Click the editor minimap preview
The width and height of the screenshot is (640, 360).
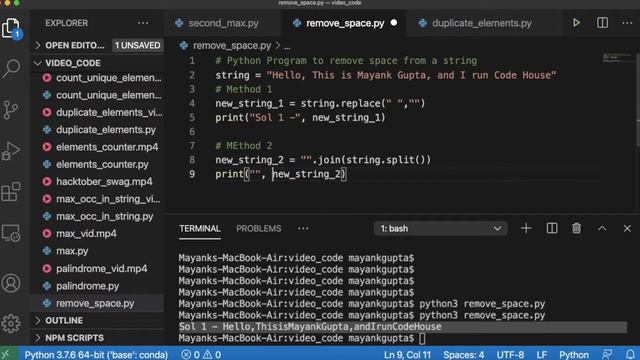[618, 58]
